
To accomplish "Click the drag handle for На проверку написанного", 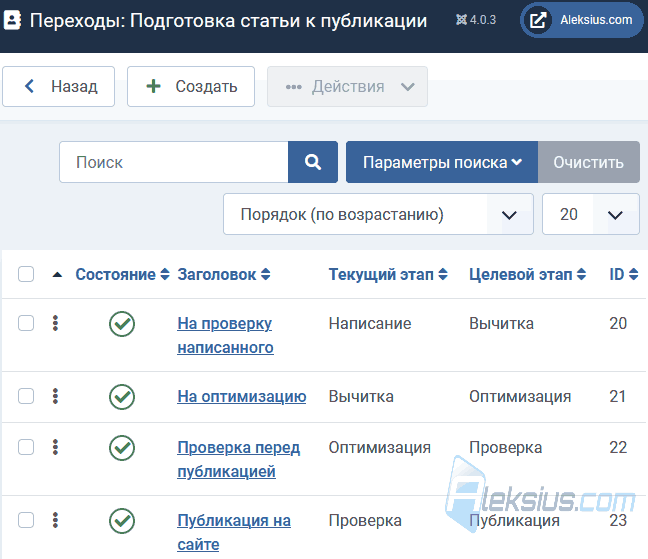I will (55, 323).
